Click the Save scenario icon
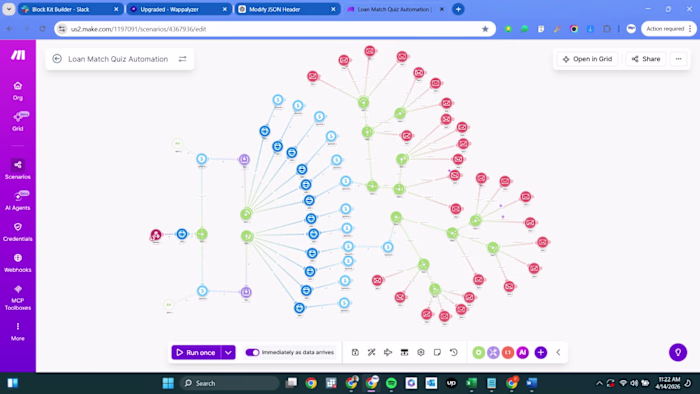700x394 pixels. (x=355, y=353)
